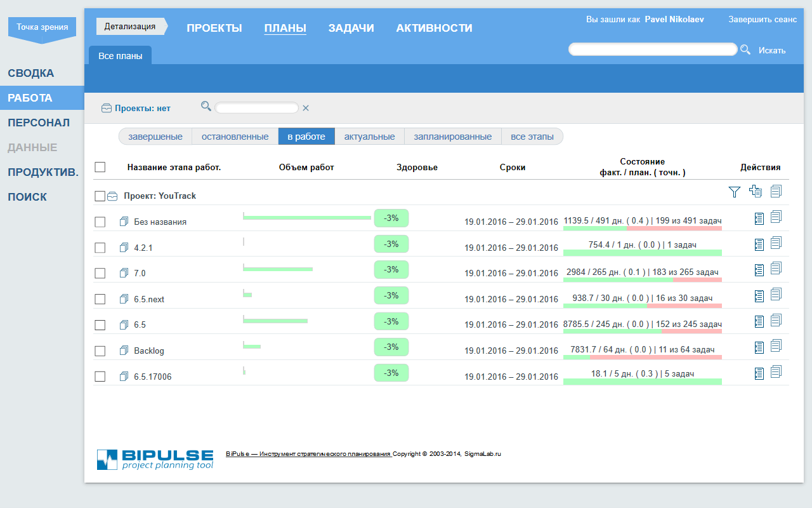Show все этапы stage filter

coord(532,137)
